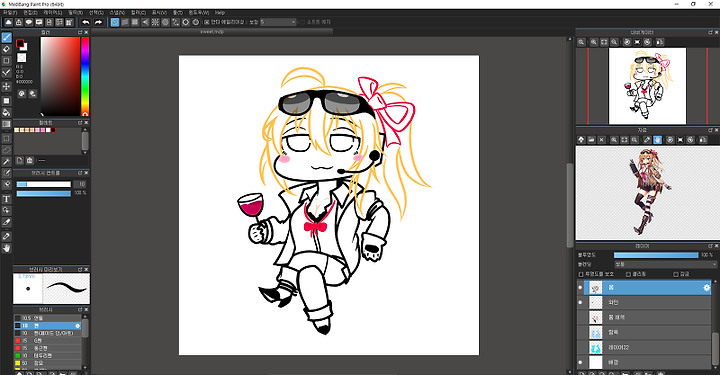This screenshot has width=720, height=375.
Task: Open settings gear of selected brush
Action: click(x=78, y=325)
